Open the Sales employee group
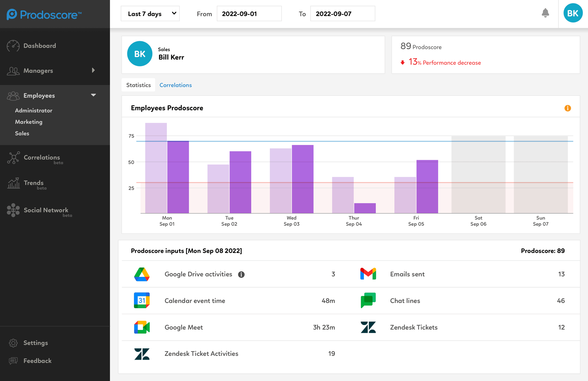This screenshot has width=588, height=381. click(x=22, y=133)
